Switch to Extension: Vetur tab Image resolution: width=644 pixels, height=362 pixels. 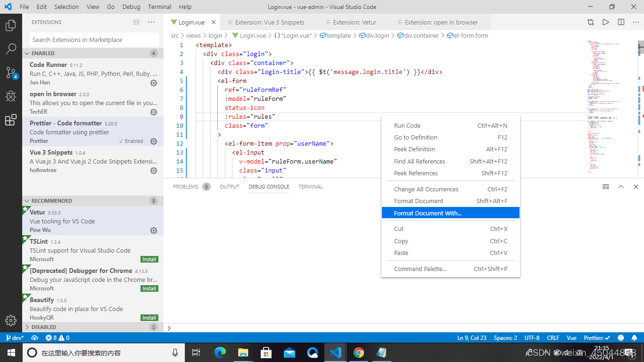pos(354,22)
